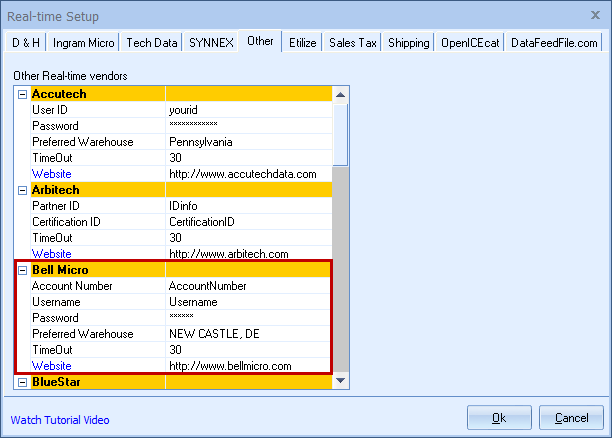Viewport: 612px width, 438px height.
Task: Select the Accutech 'TimeOut' label
Action: coord(52,158)
